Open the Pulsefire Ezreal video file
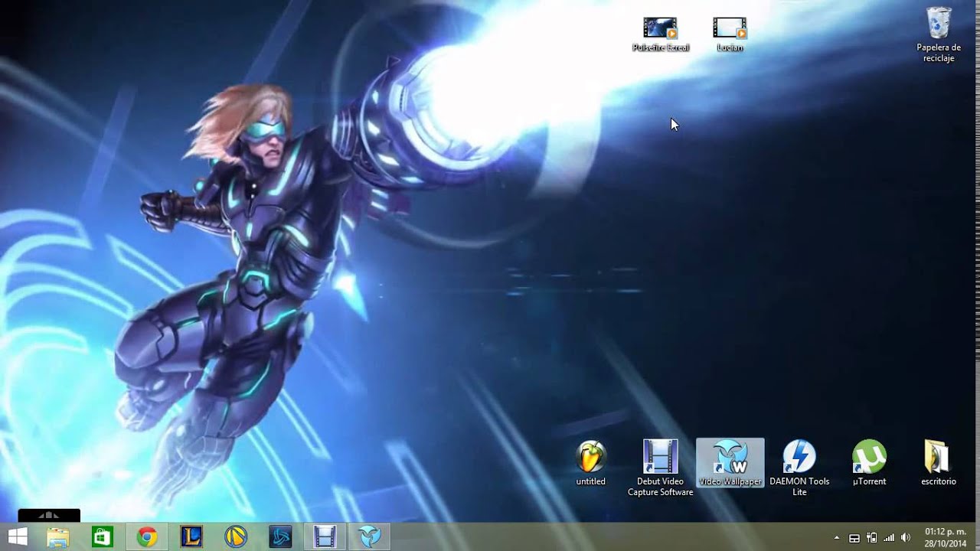 660,34
